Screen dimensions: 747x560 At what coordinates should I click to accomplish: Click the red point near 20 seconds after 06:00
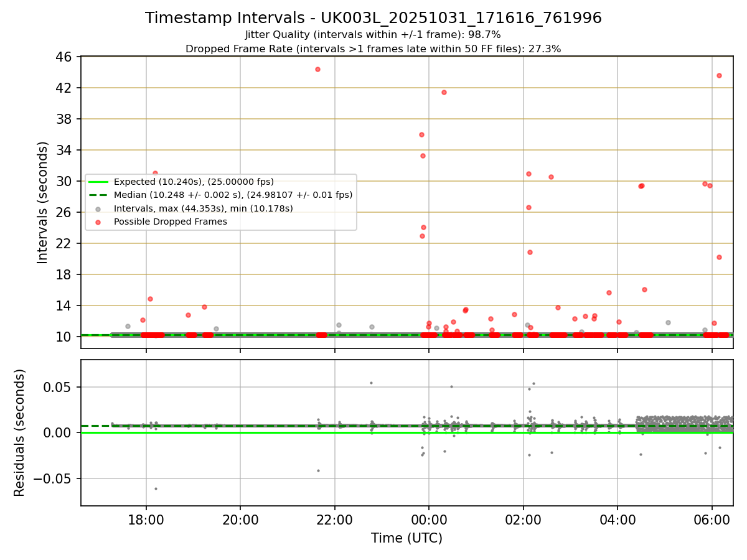click(719, 257)
